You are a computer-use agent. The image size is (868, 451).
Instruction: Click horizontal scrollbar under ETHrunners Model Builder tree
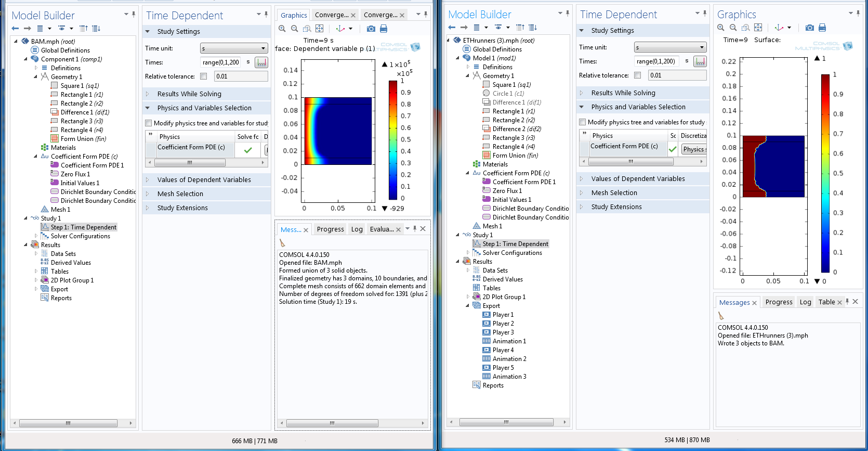[506, 422]
